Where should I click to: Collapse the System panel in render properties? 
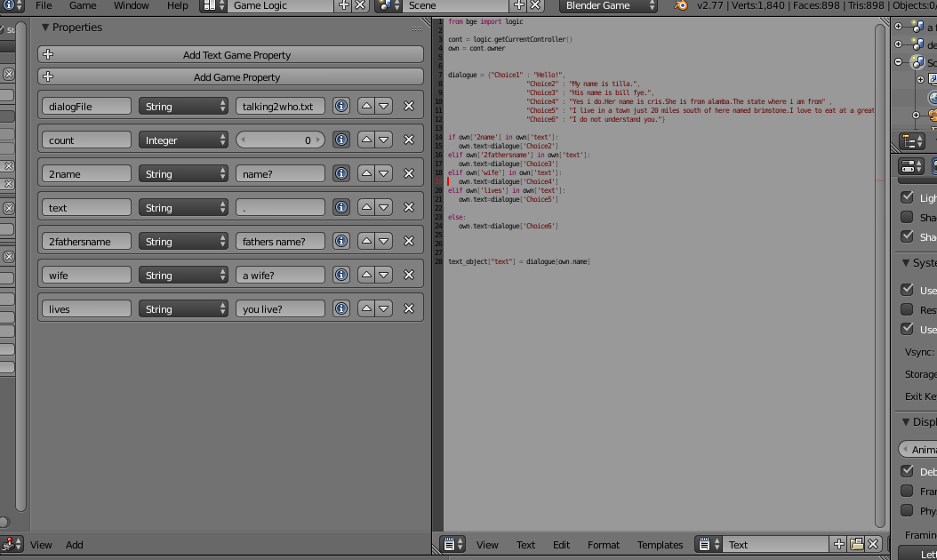click(905, 263)
